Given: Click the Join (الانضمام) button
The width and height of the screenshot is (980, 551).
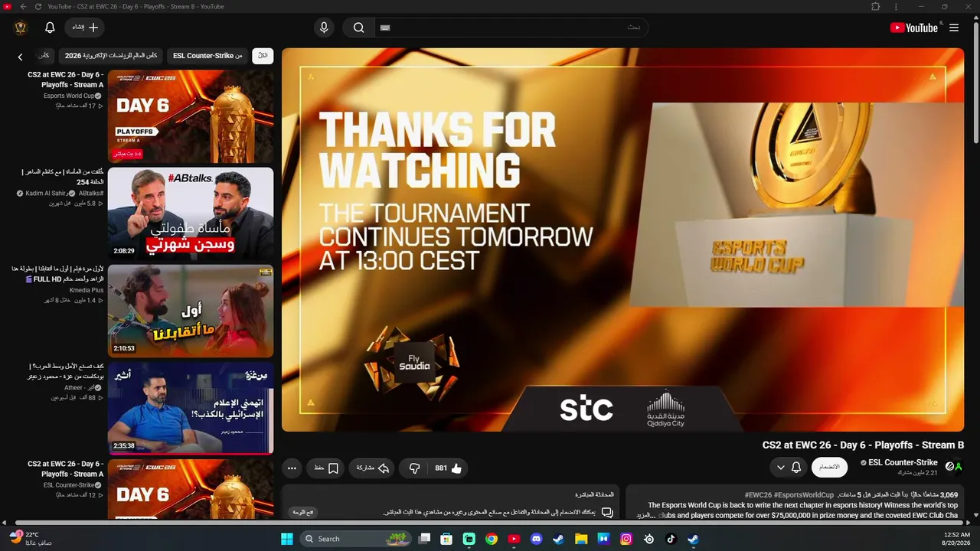Looking at the screenshot, I should point(829,467).
